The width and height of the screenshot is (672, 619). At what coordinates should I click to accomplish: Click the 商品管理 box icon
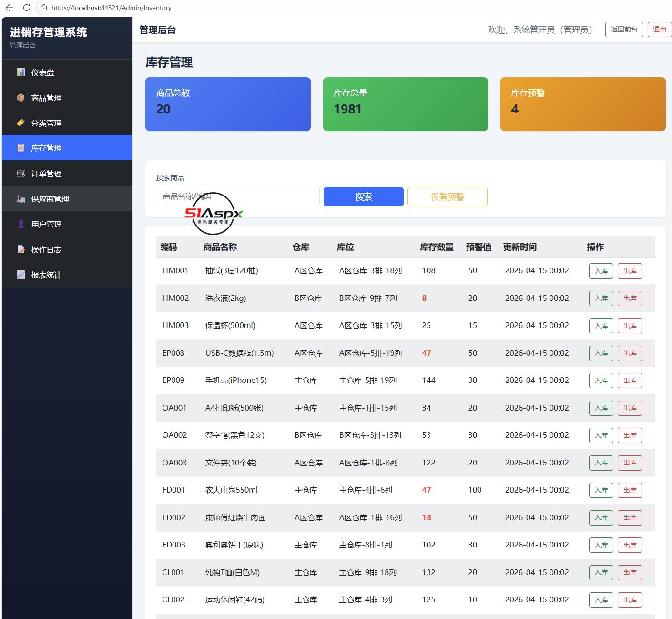(20, 98)
